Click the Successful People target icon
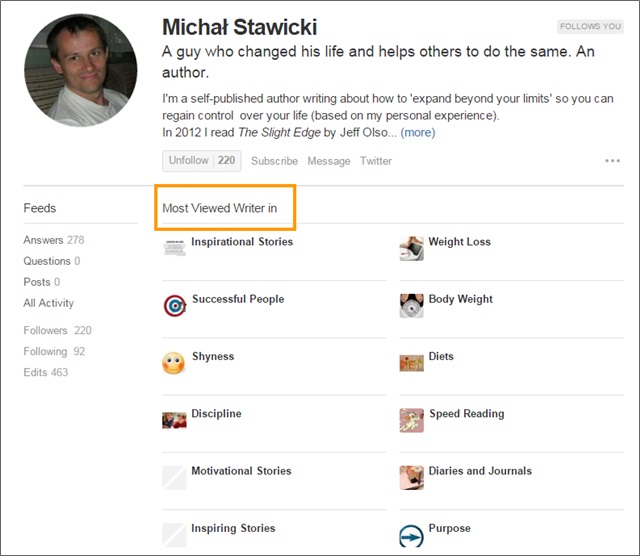Screen dimensions: 640x556 (x=175, y=306)
